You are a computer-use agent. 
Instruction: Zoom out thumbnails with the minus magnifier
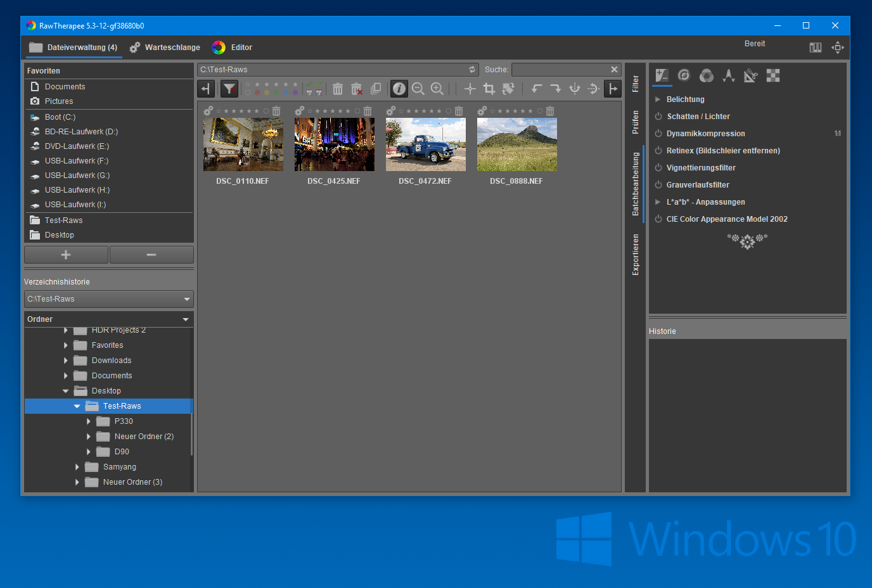point(418,89)
